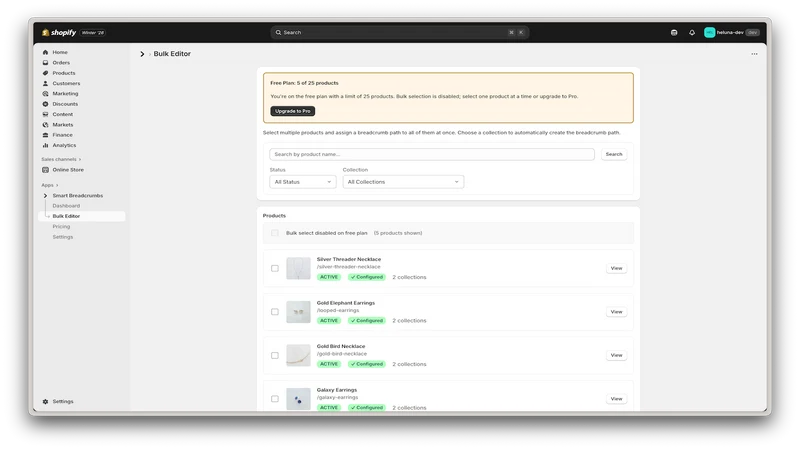800x450 pixels.
Task: Click the Online Store label in sidebar
Action: 68,170
